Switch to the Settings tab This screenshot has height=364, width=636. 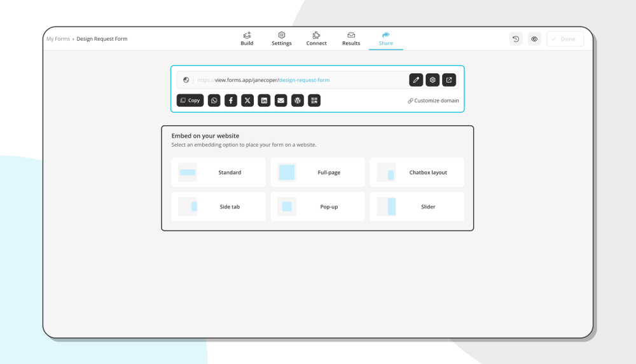click(x=282, y=39)
